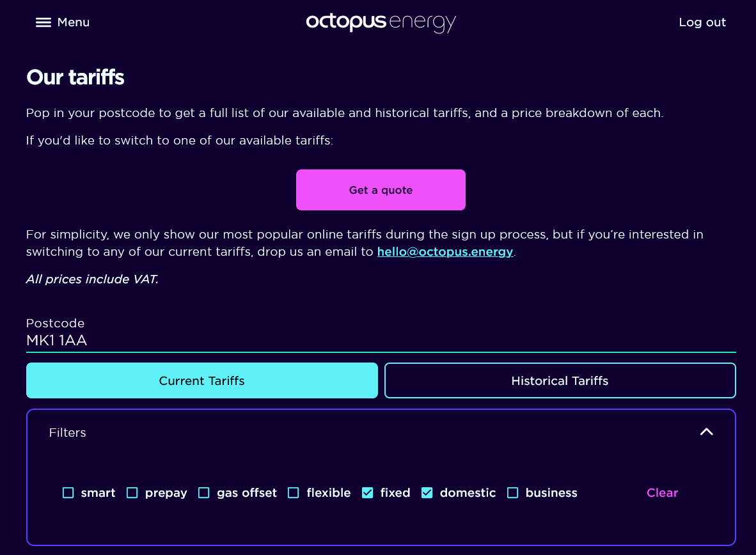Click the Filters header label
This screenshot has height=555, width=756.
click(68, 432)
